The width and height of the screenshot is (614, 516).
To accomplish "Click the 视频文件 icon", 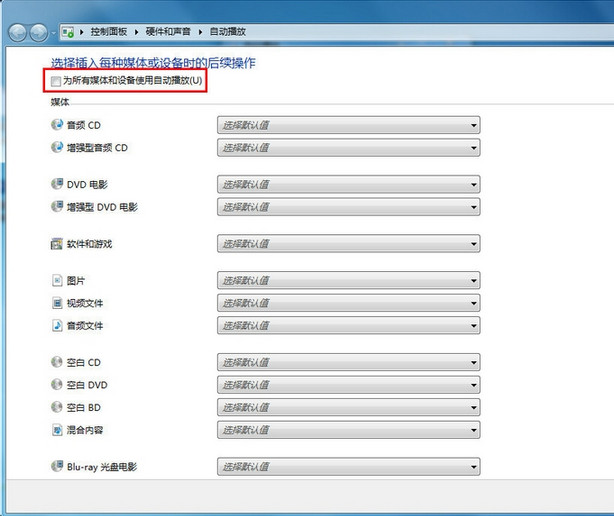I will point(57,303).
